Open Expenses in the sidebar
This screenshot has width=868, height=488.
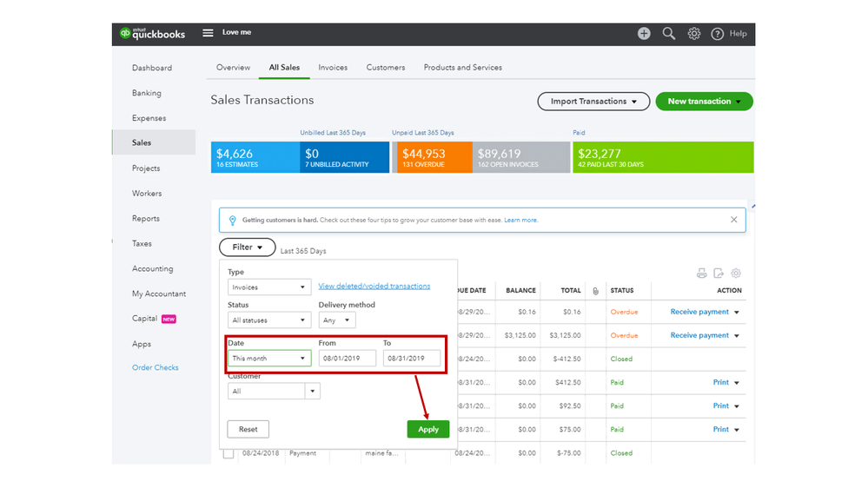[x=149, y=118]
